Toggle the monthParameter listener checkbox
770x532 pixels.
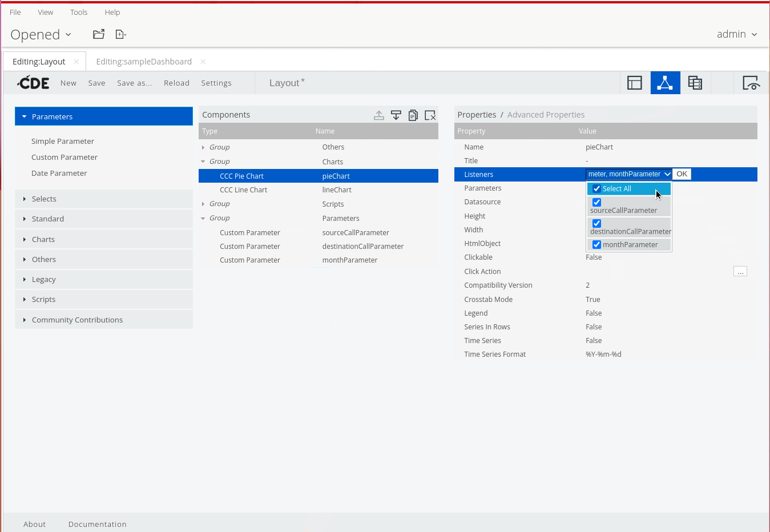click(x=596, y=245)
